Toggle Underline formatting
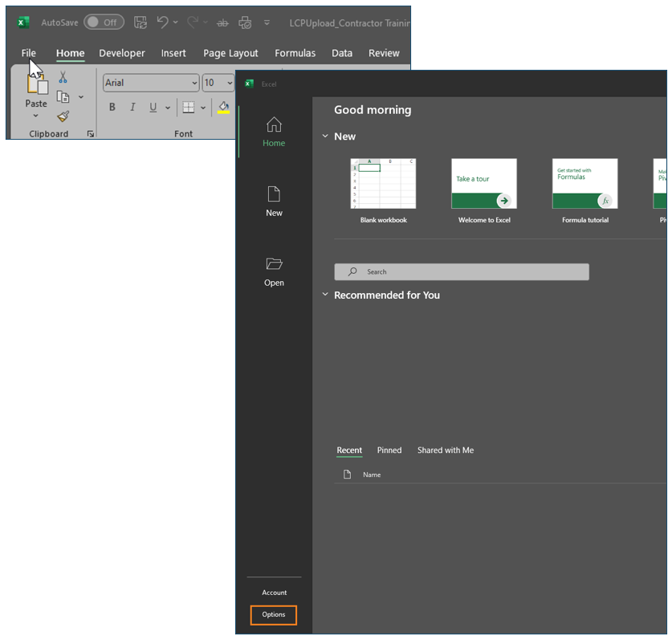The image size is (672, 640). coord(153,107)
